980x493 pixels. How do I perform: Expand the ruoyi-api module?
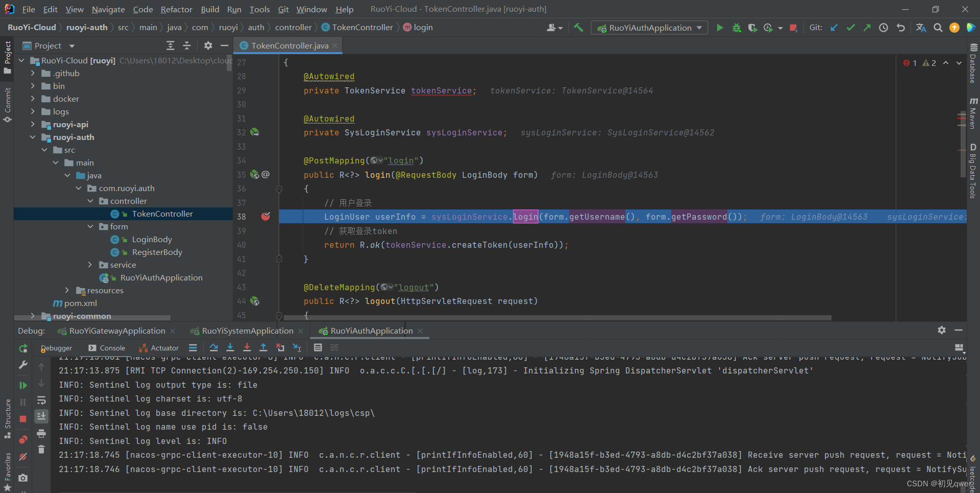point(33,124)
